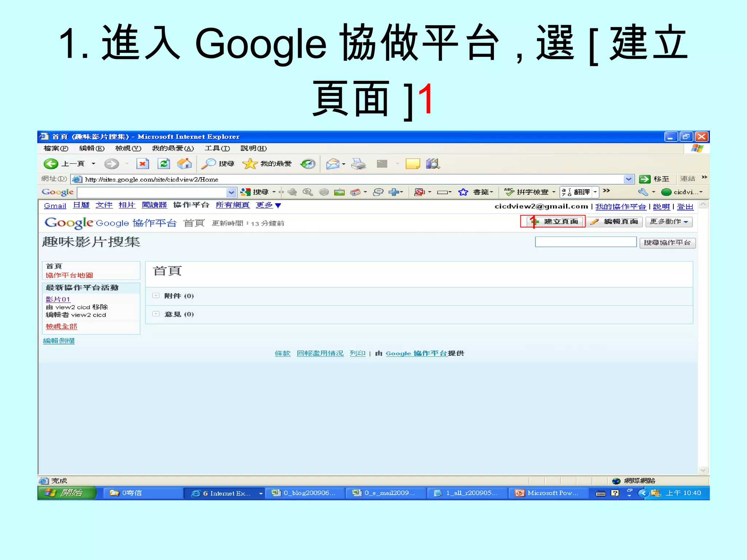747x560 pixels.
Task: Open the 檔案(F) menu
Action: [x=56, y=148]
